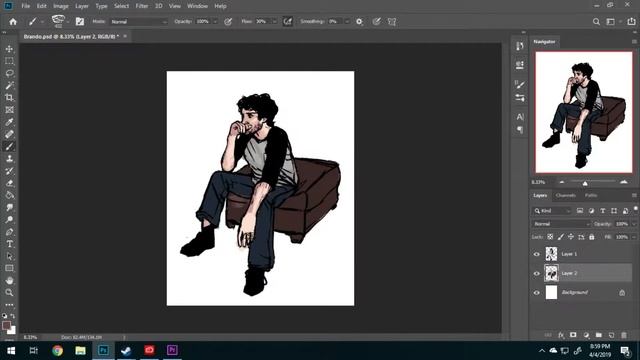The width and height of the screenshot is (640, 360).
Task: Select the Magic Wand tool
Action: (x=9, y=85)
